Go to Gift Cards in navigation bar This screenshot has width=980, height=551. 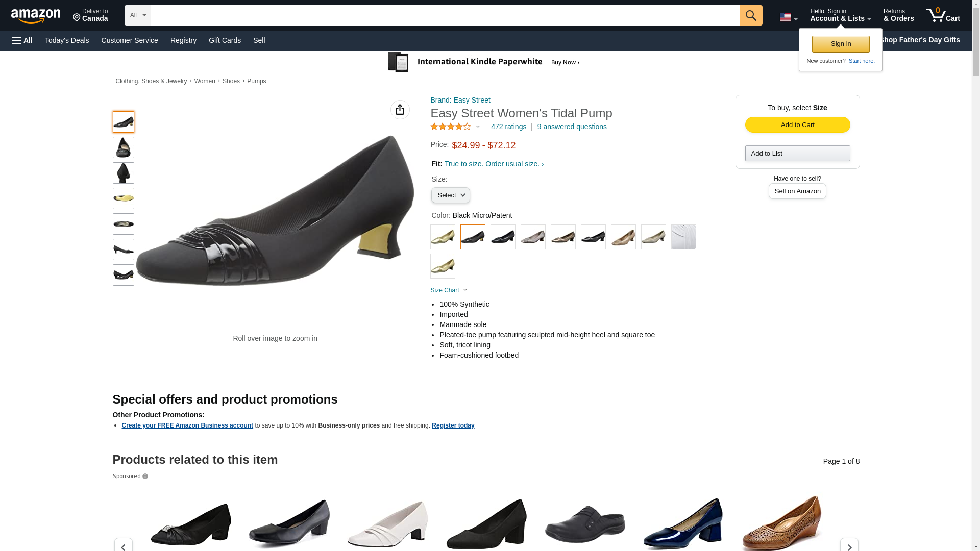pyautogui.click(x=225, y=40)
